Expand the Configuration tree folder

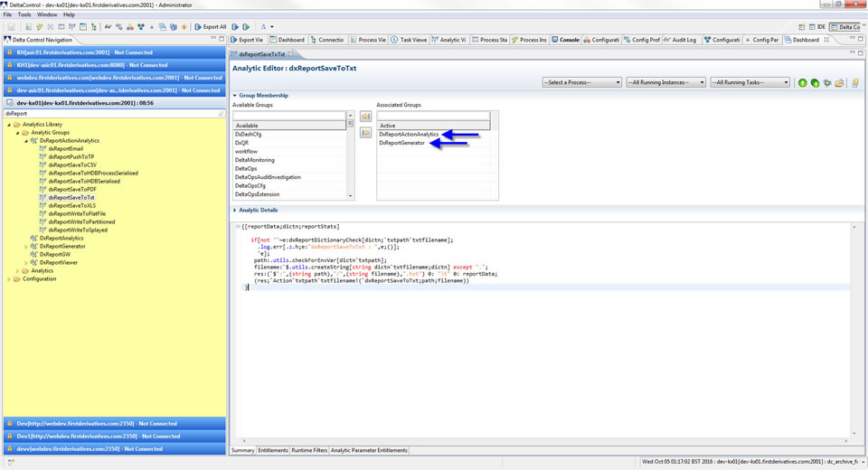point(9,279)
